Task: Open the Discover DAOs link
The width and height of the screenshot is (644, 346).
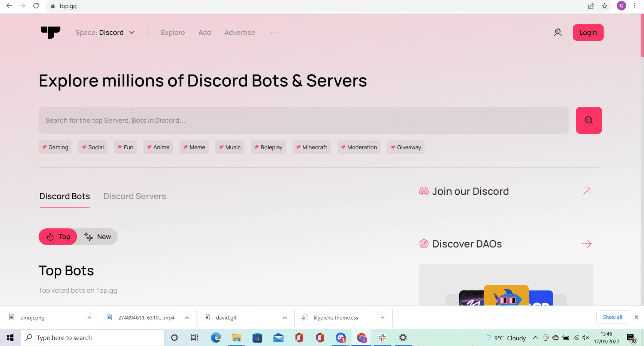Action: pos(467,244)
